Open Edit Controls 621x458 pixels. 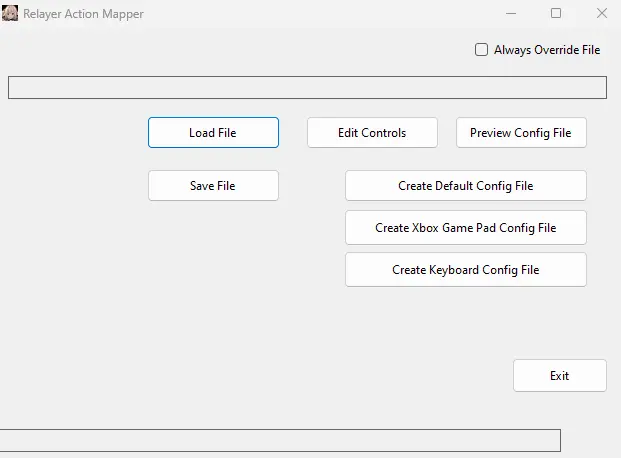[372, 132]
